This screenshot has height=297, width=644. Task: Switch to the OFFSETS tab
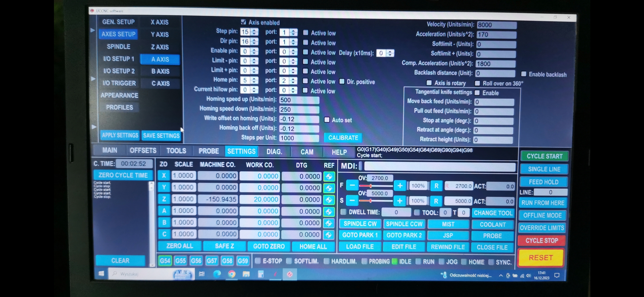[143, 150]
